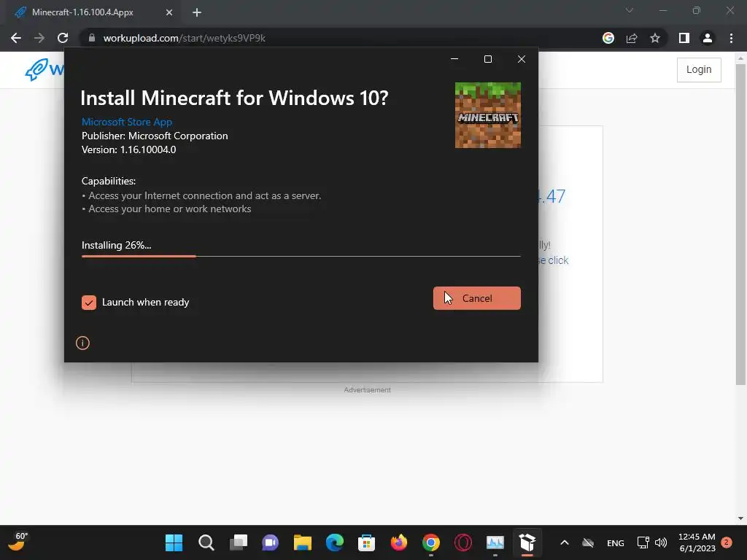
Task: Launch Microsoft Edge from taskbar
Action: (x=334, y=542)
